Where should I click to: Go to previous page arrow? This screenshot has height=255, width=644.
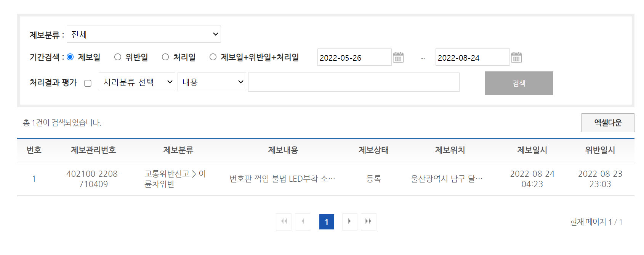click(303, 222)
